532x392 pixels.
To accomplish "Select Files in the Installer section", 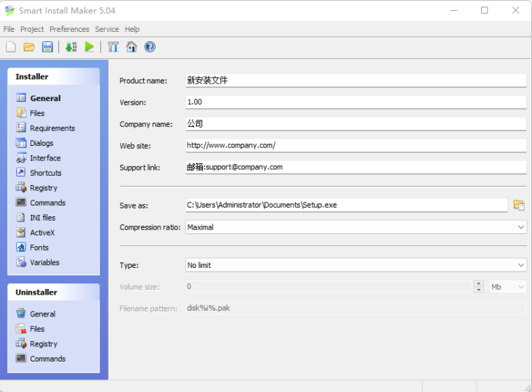I will 37,113.
